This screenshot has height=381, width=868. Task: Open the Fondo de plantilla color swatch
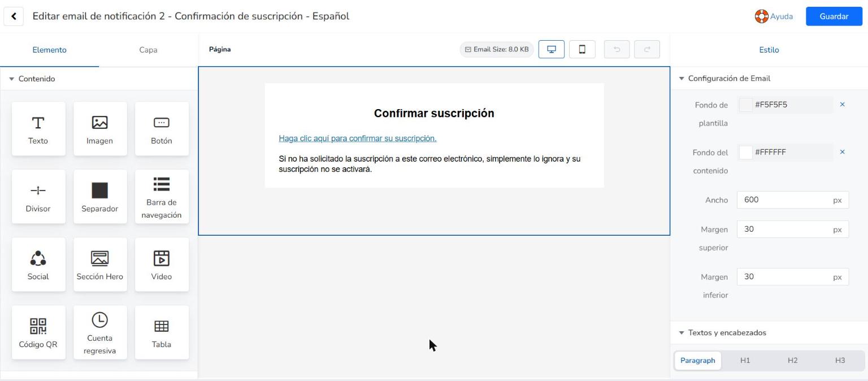tap(746, 105)
